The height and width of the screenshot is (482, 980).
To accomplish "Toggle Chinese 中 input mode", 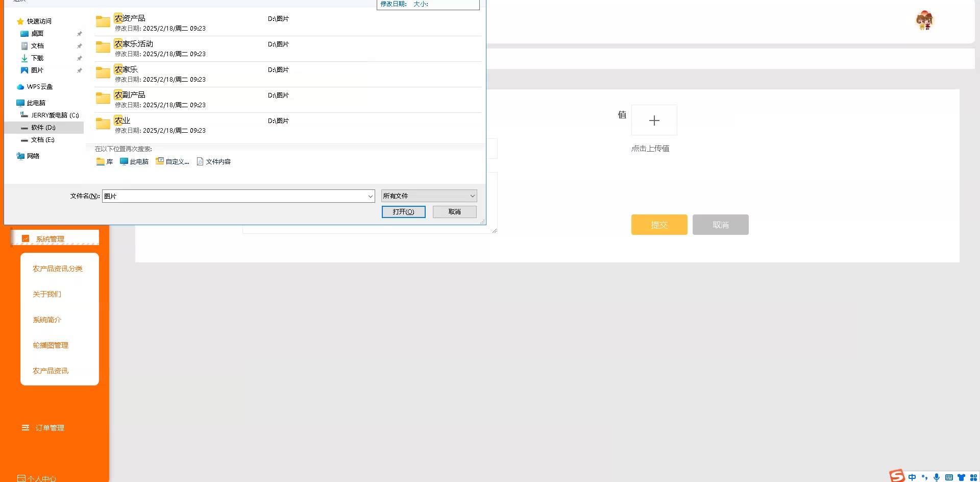I will click(x=912, y=477).
